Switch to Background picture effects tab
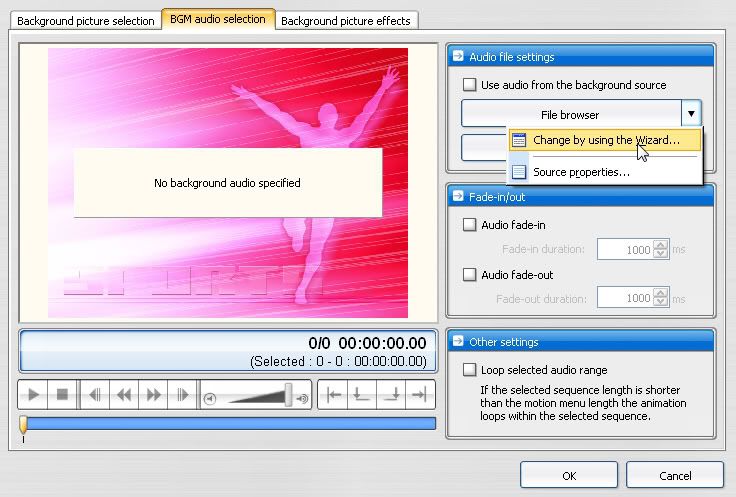736x497 pixels. (346, 21)
